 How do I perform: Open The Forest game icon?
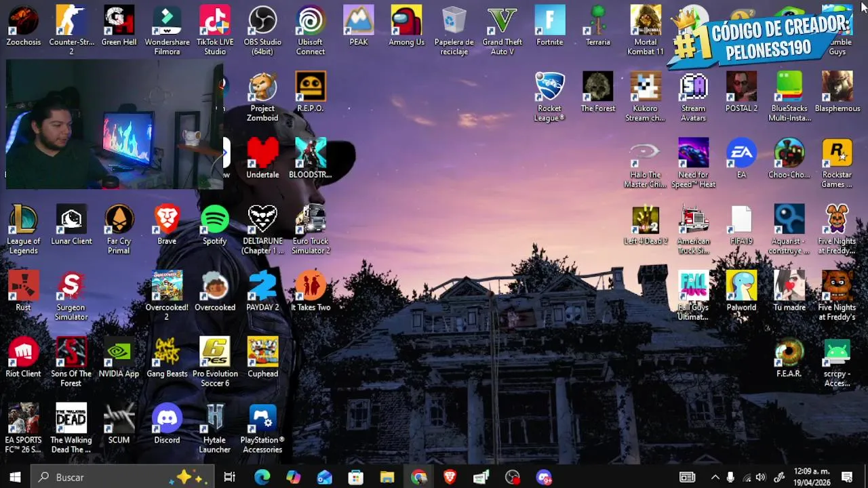coord(597,94)
